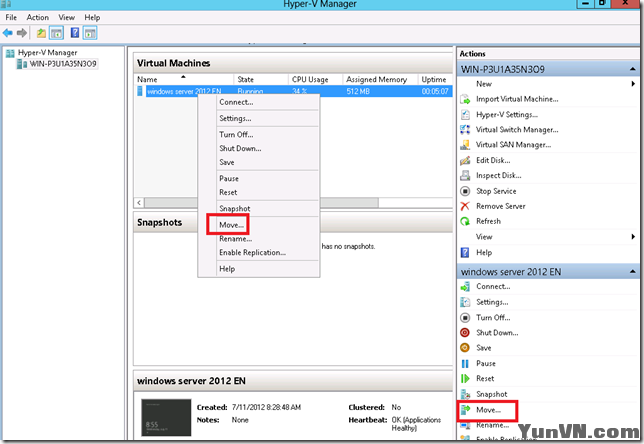This screenshot has width=644, height=444.
Task: Click the Forward arrow toolbar icon
Action: 22,33
